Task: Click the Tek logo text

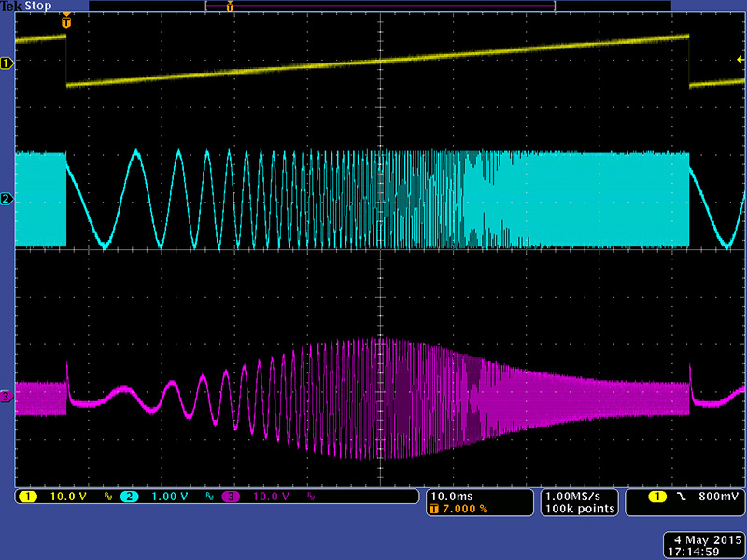Action: pyautogui.click(x=12, y=7)
